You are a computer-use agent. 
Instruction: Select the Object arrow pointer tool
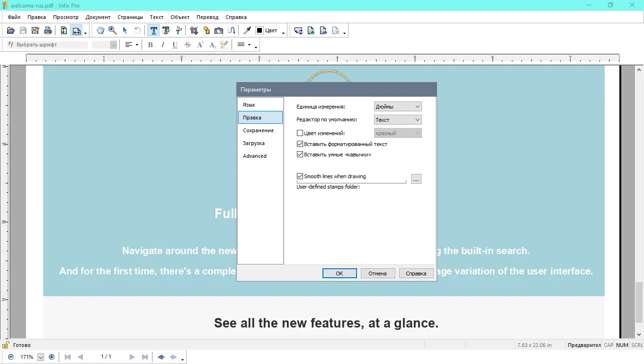[125, 31]
